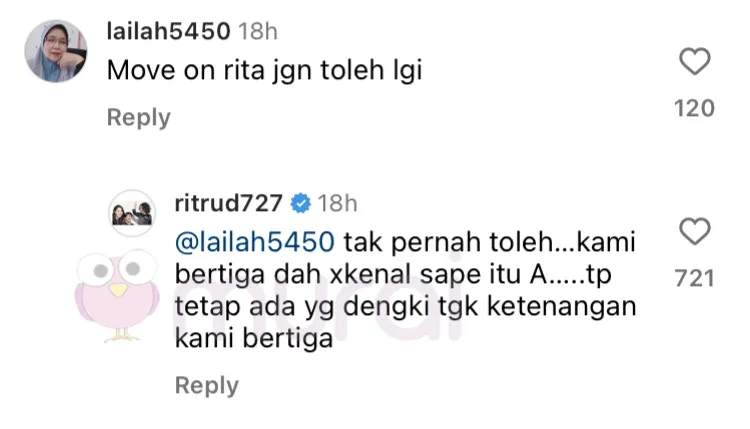
Task: Open the lailah5450 username at the top
Action: pos(168,32)
